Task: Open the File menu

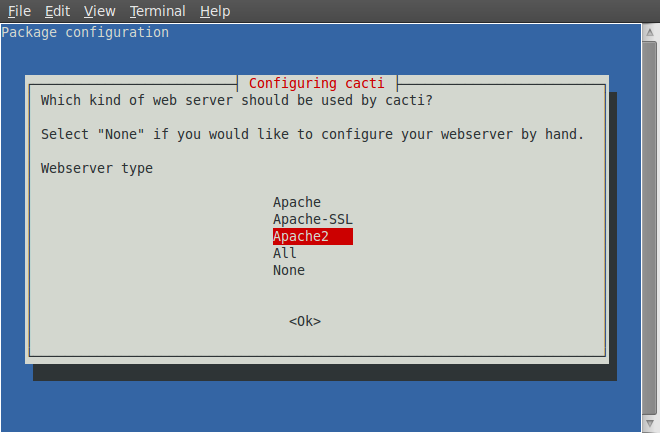Action: pyautogui.click(x=19, y=11)
